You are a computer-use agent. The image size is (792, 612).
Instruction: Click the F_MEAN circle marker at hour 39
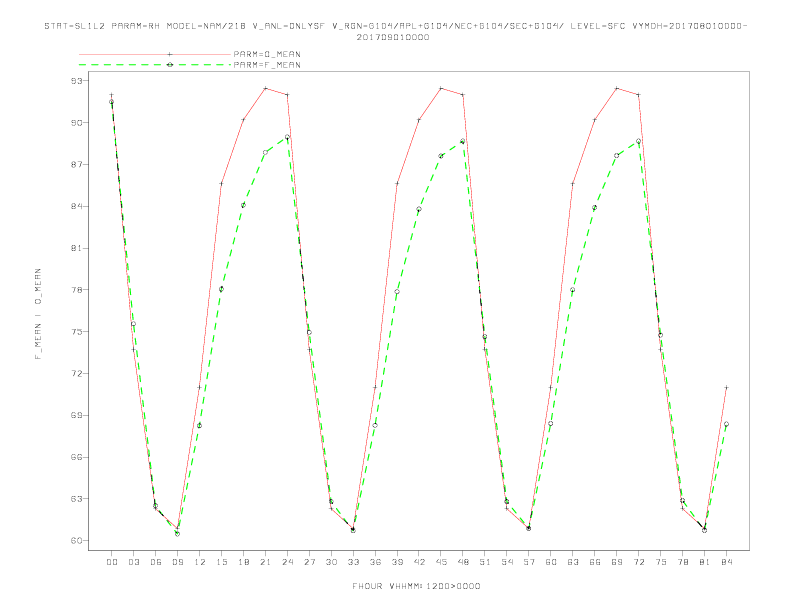tap(397, 292)
